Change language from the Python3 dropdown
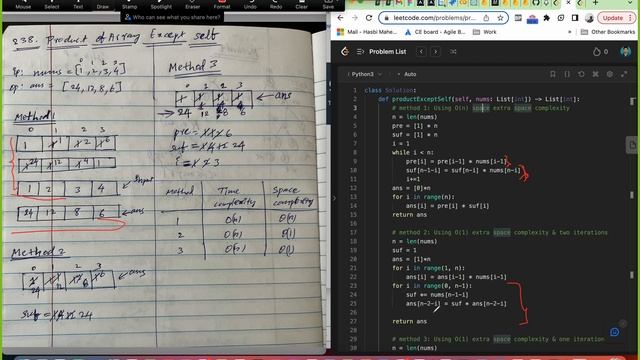This screenshot has width=640, height=360. 364,74
